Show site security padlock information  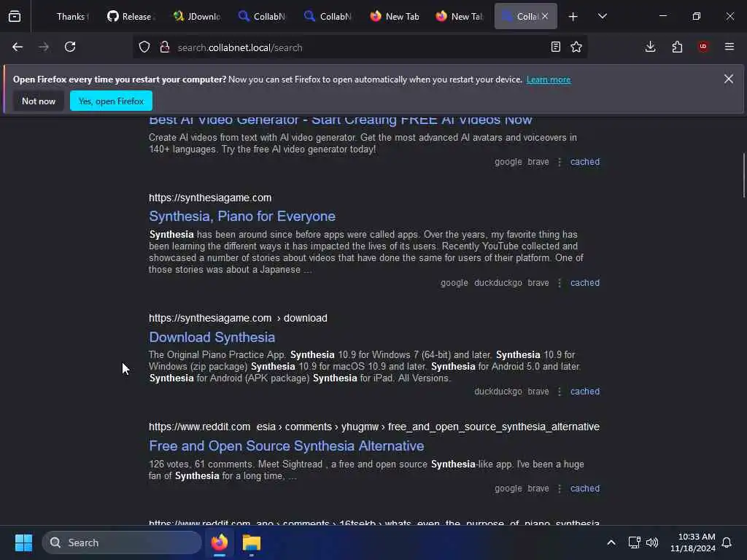point(165,47)
